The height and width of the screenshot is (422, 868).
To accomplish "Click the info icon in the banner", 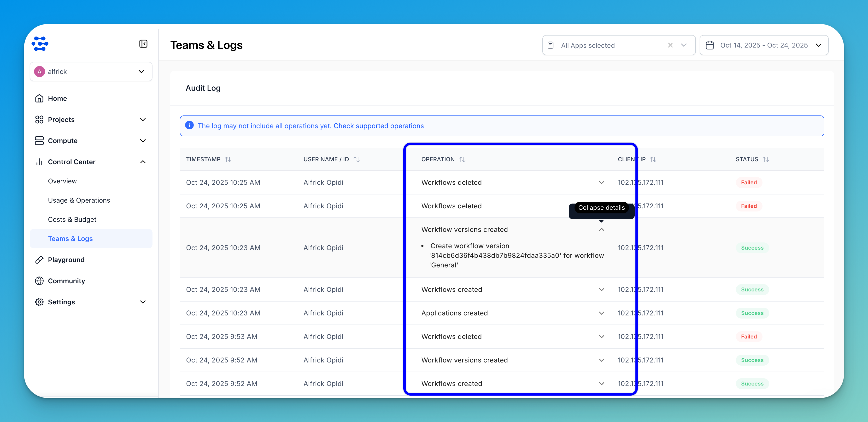I will (x=189, y=126).
